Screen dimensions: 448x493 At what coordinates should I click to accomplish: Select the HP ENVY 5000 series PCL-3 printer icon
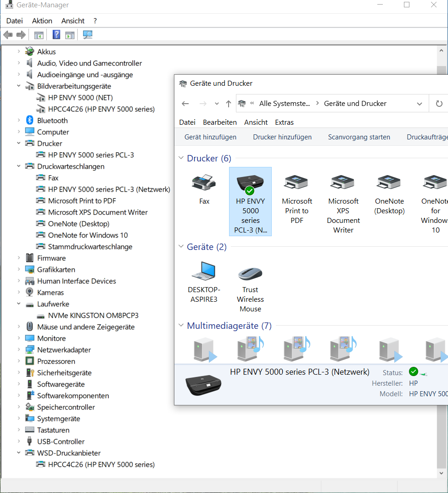[251, 201]
